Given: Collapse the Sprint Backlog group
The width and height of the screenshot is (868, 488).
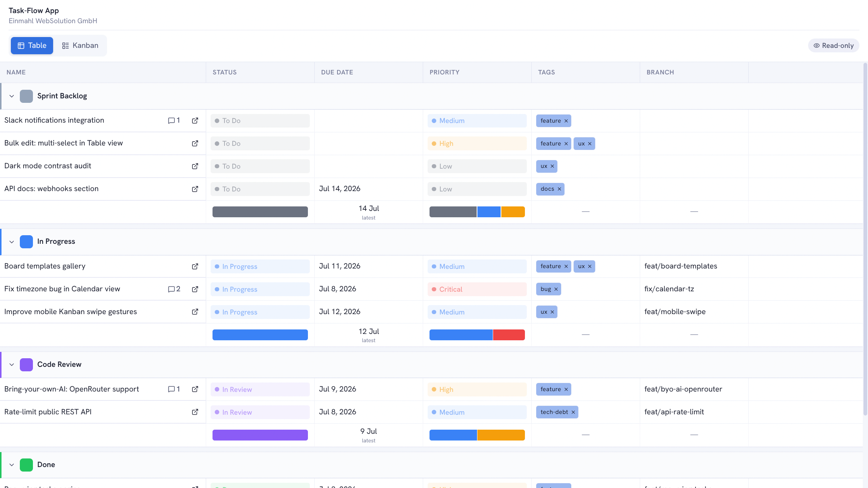Looking at the screenshot, I should [12, 96].
